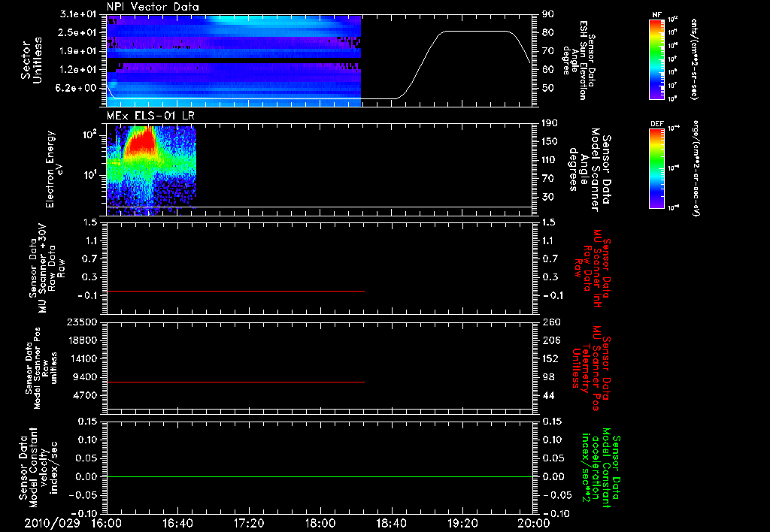Click the "16:00" time tick label
This screenshot has width=770, height=532.
tap(107, 523)
